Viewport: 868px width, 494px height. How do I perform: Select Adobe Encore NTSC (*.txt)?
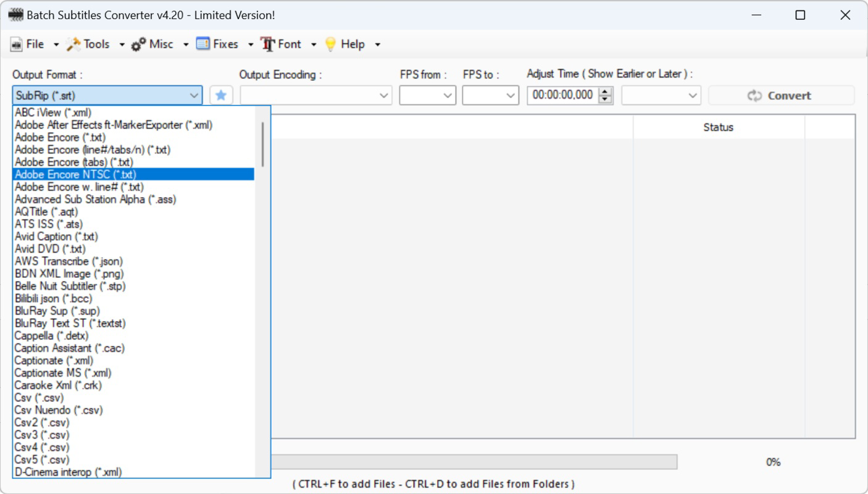[x=133, y=174]
